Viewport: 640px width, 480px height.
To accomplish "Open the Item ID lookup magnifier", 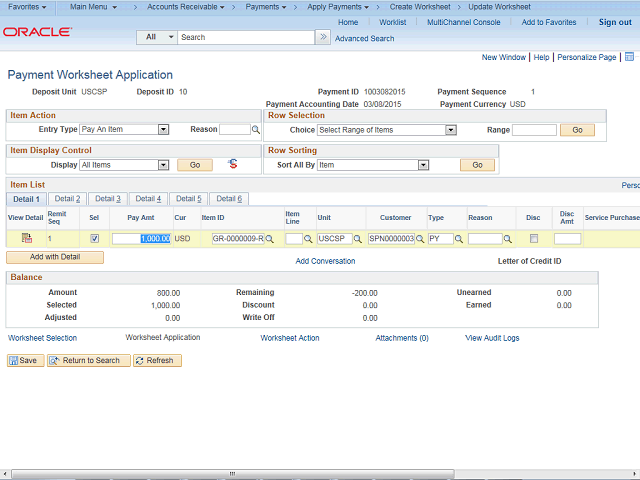I will (x=270, y=239).
